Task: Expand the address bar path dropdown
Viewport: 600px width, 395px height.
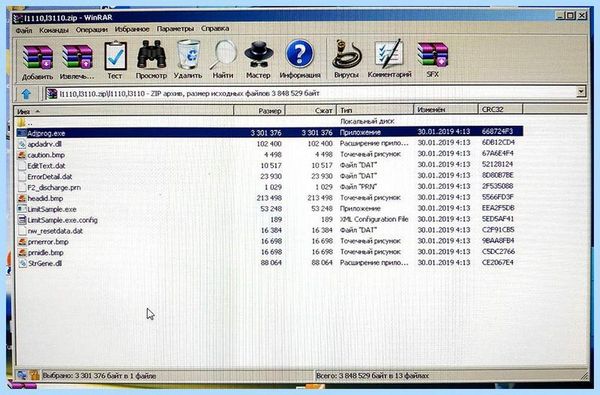Action: 581,92
